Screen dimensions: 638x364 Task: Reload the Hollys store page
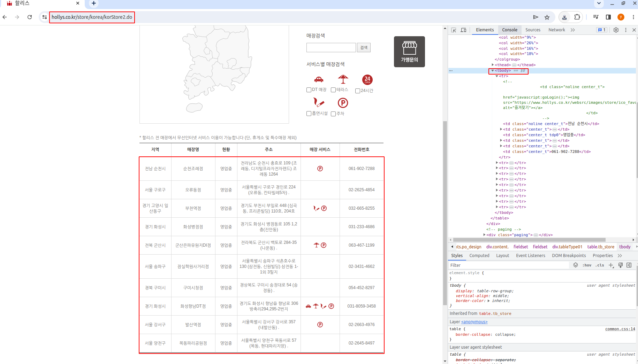click(x=30, y=17)
